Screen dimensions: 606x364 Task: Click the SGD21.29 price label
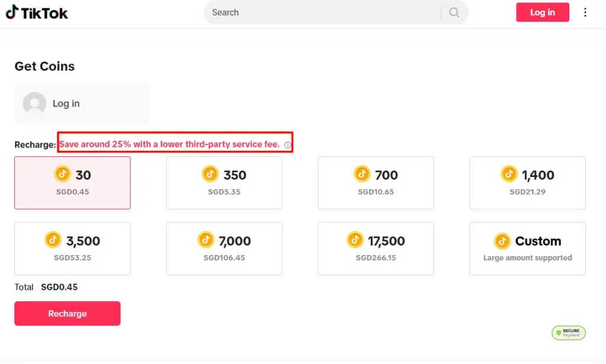pyautogui.click(x=527, y=192)
